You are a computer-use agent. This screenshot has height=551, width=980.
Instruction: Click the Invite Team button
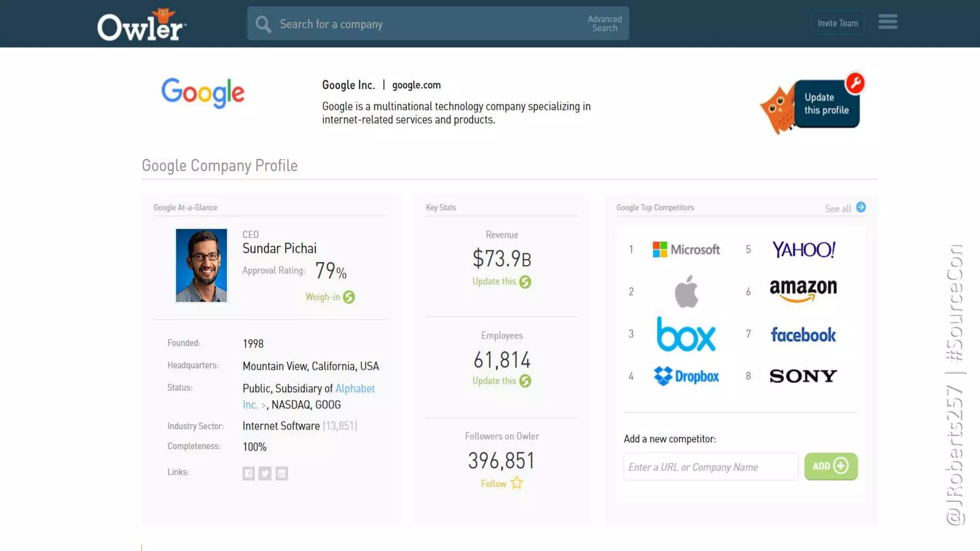point(837,23)
